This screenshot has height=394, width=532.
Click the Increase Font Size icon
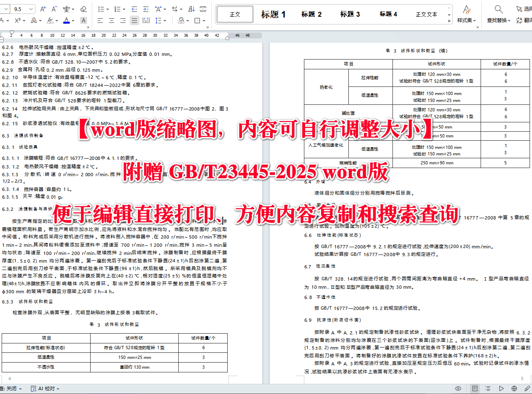[x=43, y=9]
